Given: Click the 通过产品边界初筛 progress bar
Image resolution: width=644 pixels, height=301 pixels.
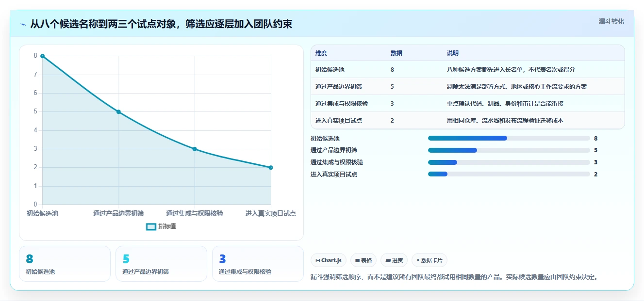Looking at the screenshot, I should pos(509,150).
